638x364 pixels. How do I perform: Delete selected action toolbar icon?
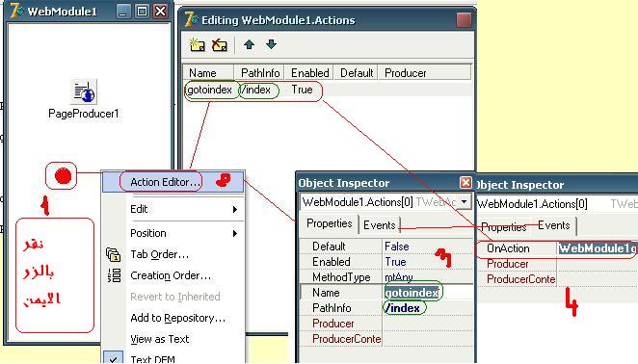point(220,45)
